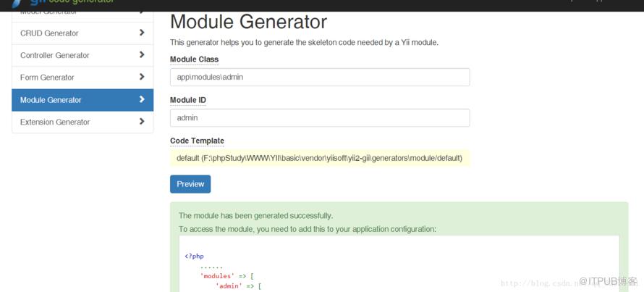The width and height of the screenshot is (644, 292).
Task: Click the Code Template label
Action: [197, 141]
